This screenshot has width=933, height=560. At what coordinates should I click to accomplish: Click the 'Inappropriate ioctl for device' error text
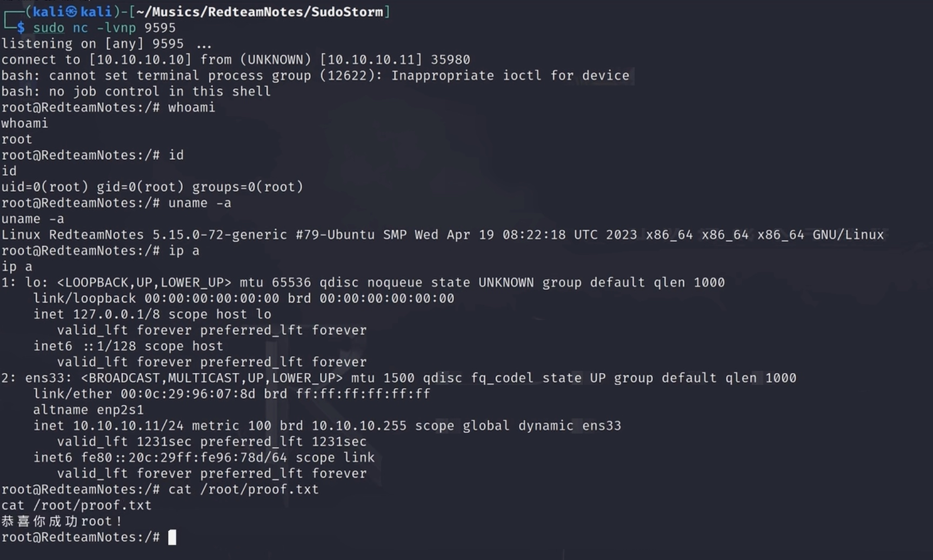(x=510, y=75)
